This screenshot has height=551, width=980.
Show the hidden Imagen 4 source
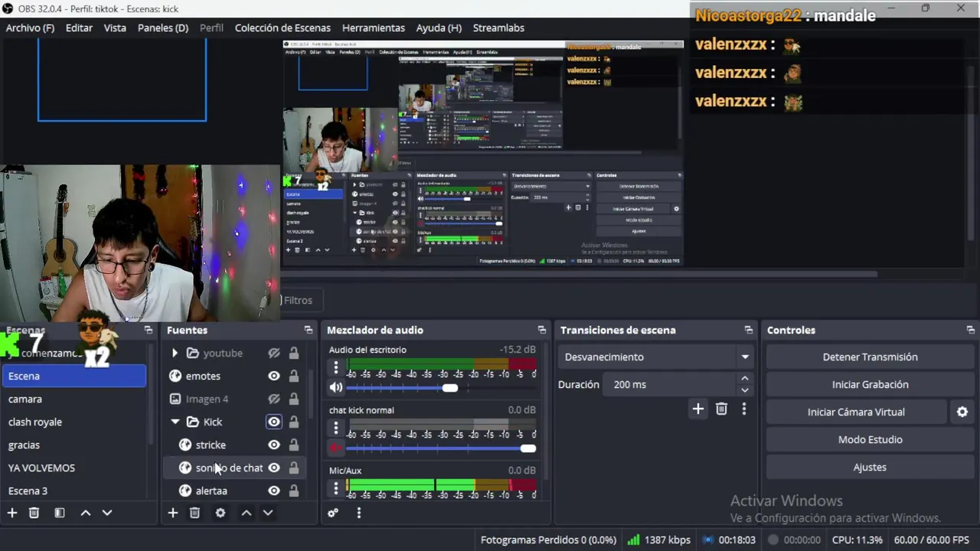pos(274,399)
